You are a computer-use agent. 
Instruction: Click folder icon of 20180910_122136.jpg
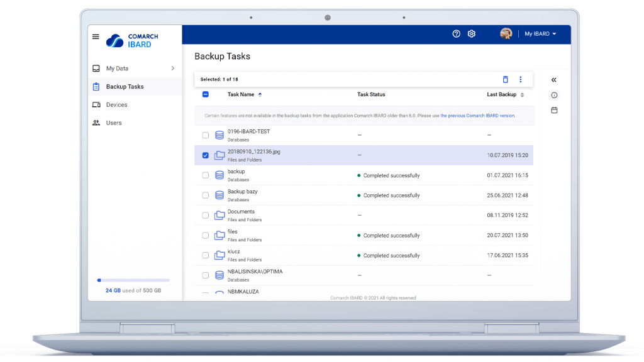point(219,155)
